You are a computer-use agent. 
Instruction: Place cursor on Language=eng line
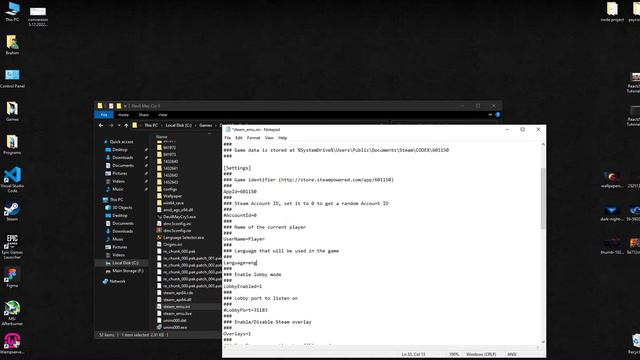coord(240,263)
